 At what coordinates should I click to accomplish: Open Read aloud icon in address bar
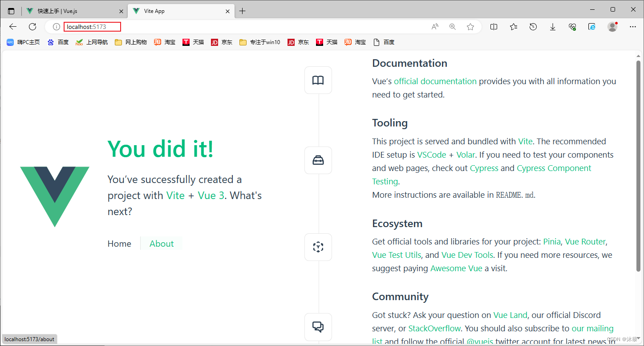point(435,27)
